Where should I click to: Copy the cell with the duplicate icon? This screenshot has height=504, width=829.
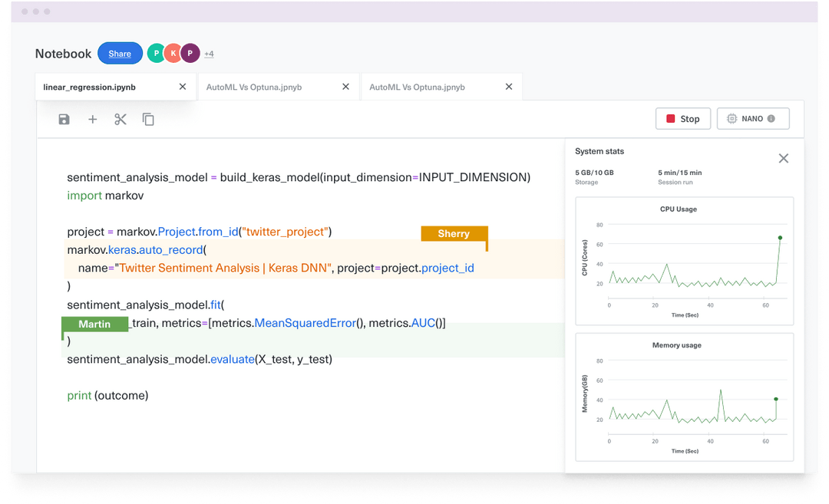pos(147,119)
